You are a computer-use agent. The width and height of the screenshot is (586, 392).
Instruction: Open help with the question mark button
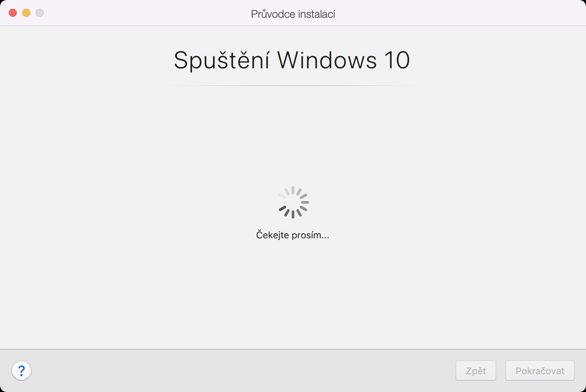[22, 371]
